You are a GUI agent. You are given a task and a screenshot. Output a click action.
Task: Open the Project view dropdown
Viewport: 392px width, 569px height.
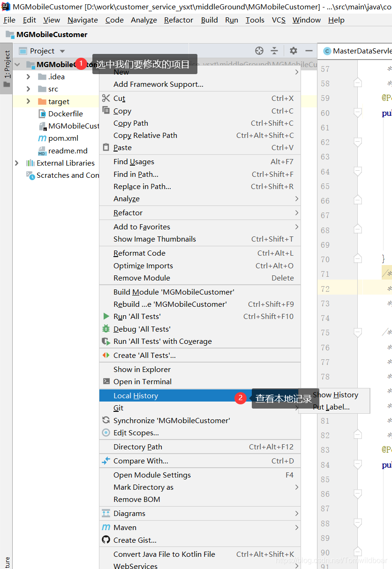[x=62, y=51]
